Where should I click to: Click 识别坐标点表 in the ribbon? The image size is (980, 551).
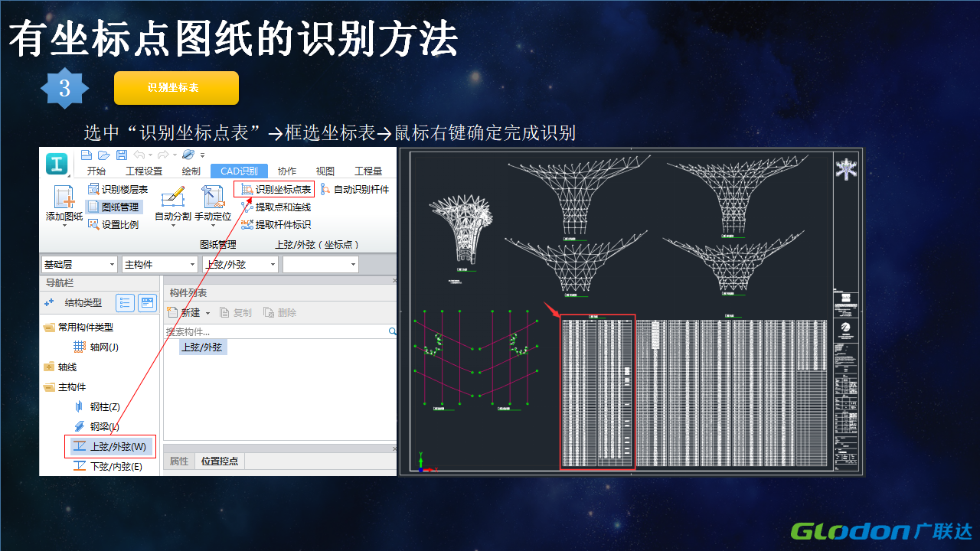pos(275,189)
